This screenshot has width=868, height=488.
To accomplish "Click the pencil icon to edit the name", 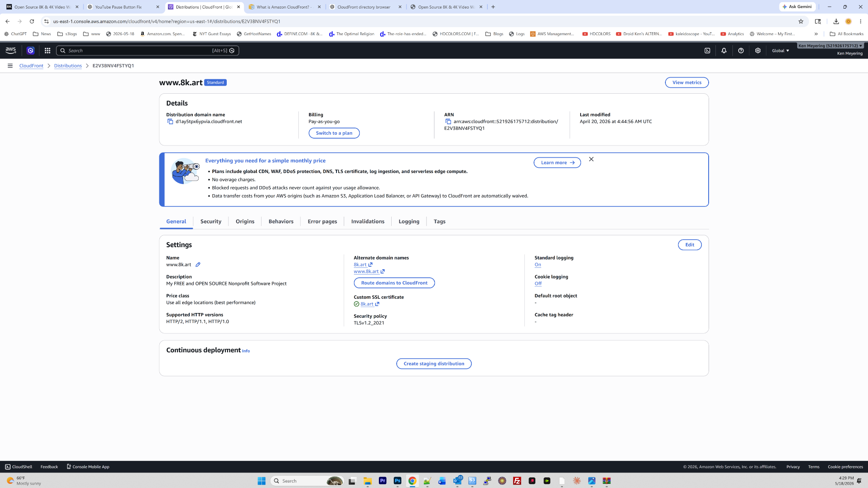I will [198, 265].
